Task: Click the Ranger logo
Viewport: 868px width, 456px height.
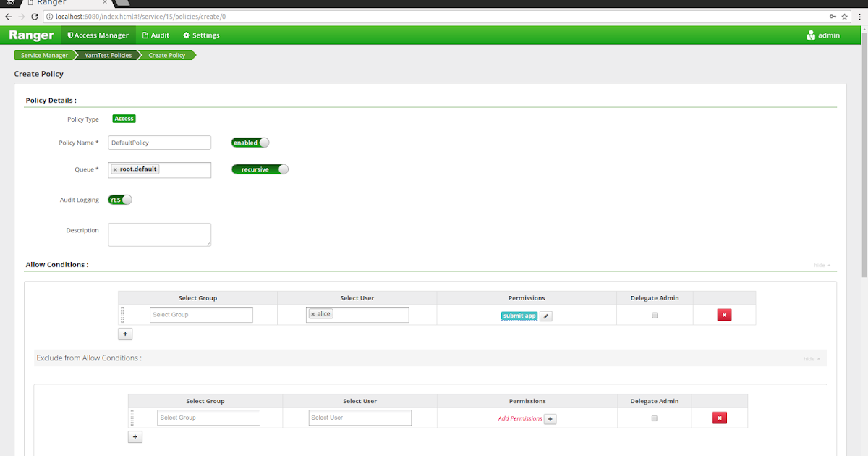Action: [x=30, y=35]
